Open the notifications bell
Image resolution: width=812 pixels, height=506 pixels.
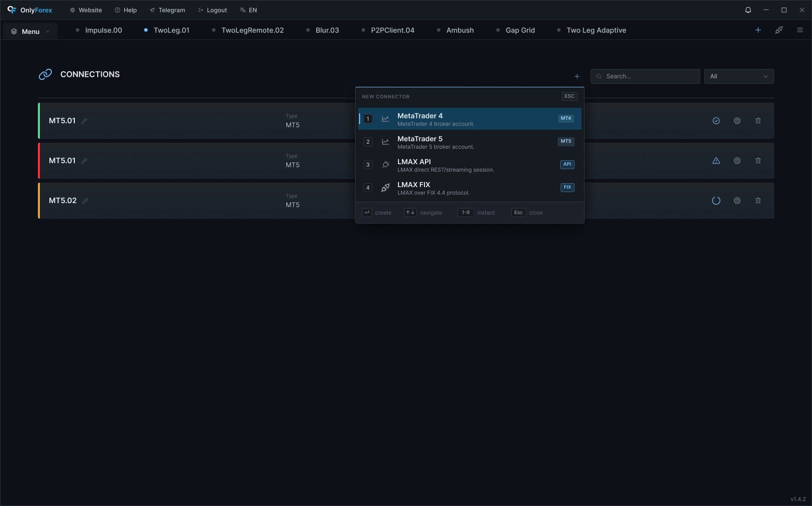tap(748, 10)
